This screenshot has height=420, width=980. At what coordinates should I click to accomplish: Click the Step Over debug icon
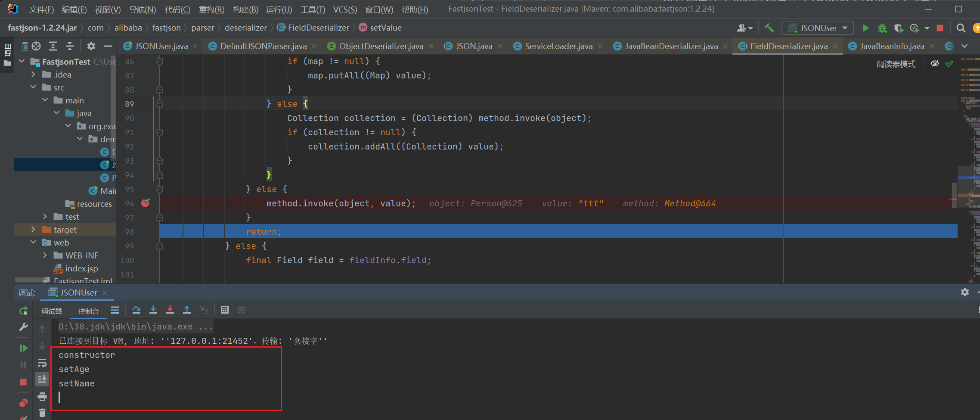click(x=136, y=310)
